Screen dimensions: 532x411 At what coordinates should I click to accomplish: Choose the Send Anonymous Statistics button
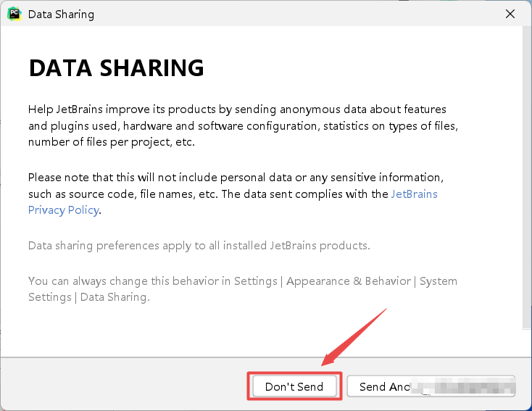(431, 386)
